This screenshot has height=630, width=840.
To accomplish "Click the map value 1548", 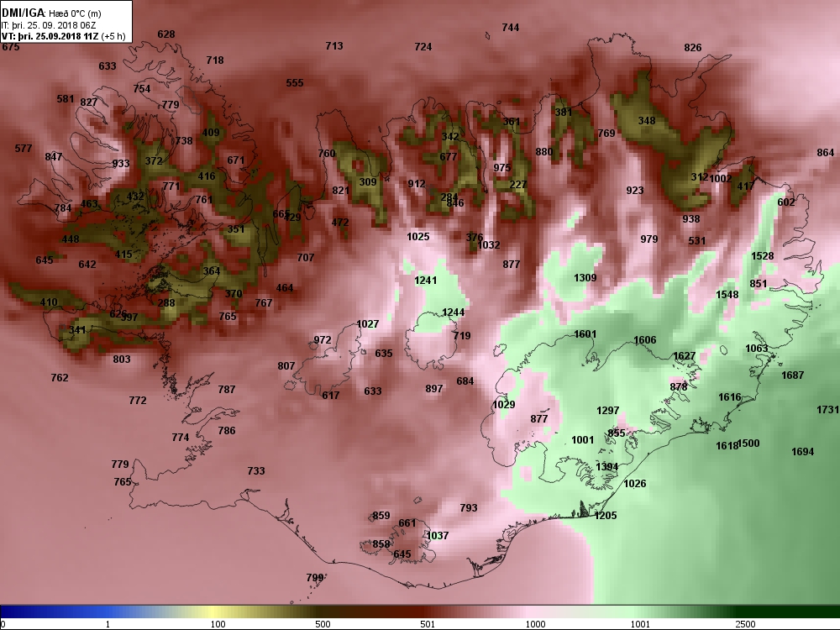I will pos(727,295).
